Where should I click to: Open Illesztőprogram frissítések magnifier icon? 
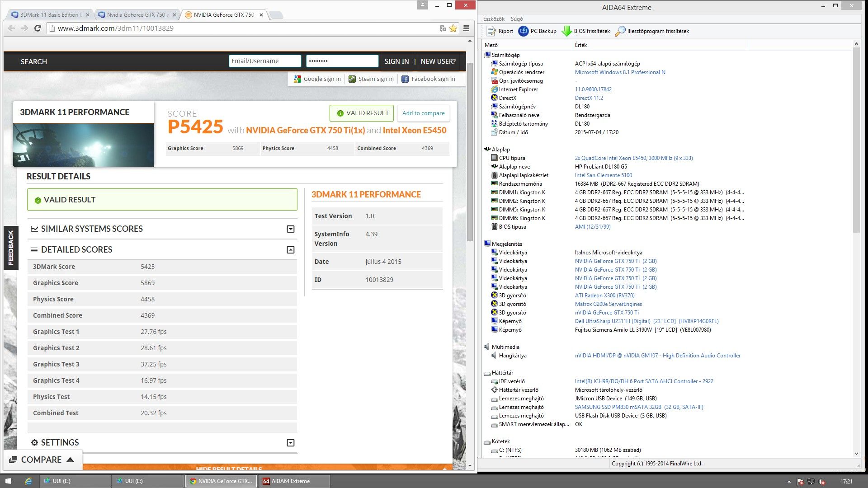pos(620,31)
